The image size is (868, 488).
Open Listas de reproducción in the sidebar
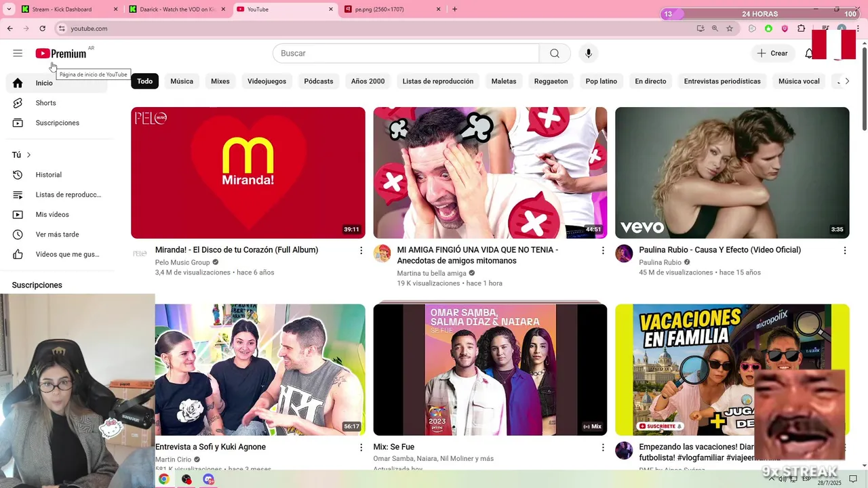point(57,195)
